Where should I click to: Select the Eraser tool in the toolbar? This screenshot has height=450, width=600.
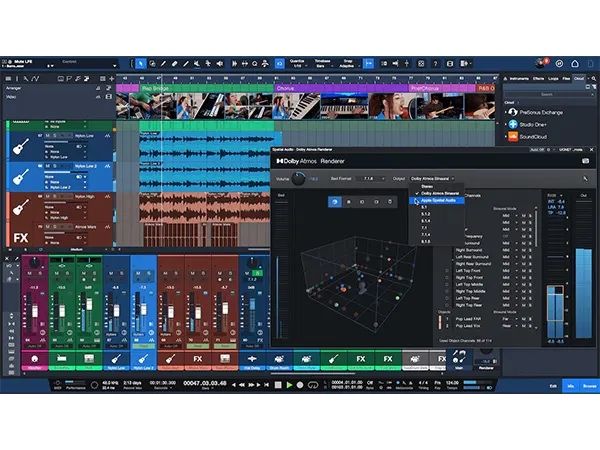tap(174, 64)
